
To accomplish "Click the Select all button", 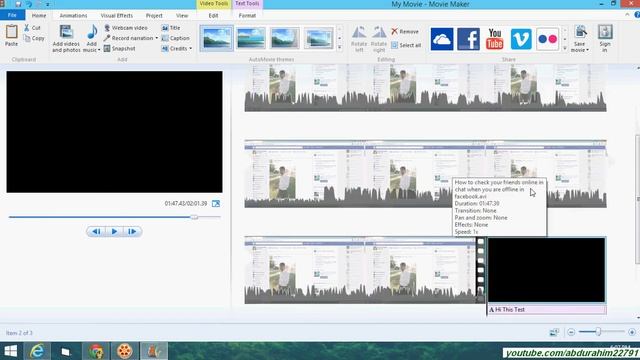I will (406, 45).
